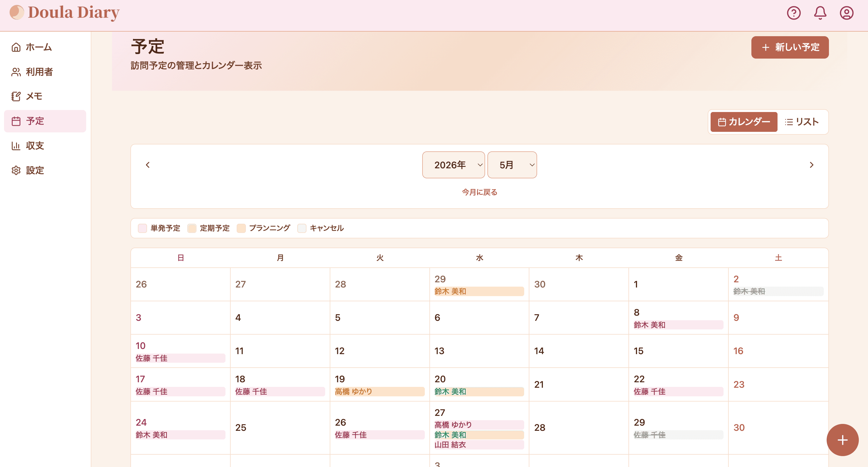Expand the 2026年 year dropdown
The width and height of the screenshot is (868, 467).
click(x=453, y=165)
